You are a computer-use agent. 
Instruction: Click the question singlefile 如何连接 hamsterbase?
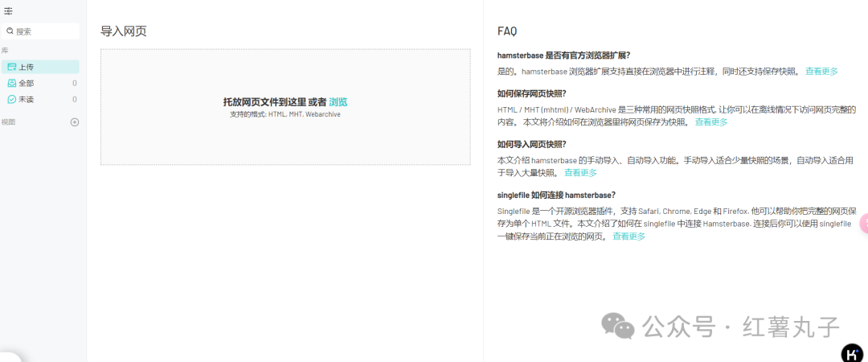(x=556, y=195)
